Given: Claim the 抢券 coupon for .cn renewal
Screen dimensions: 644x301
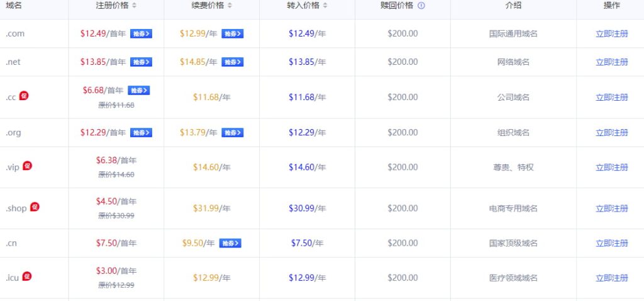Looking at the screenshot, I should click(230, 243).
